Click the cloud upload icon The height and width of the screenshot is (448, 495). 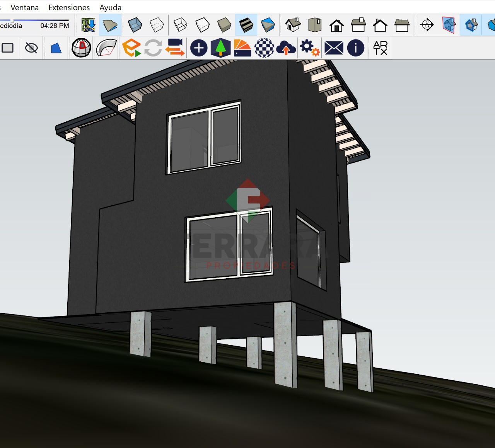[286, 48]
